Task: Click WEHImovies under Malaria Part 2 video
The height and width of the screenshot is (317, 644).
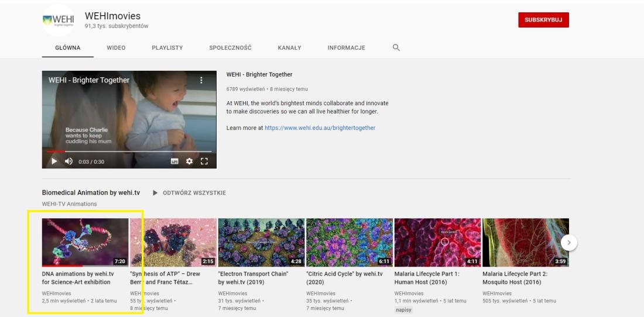Action: point(497,294)
